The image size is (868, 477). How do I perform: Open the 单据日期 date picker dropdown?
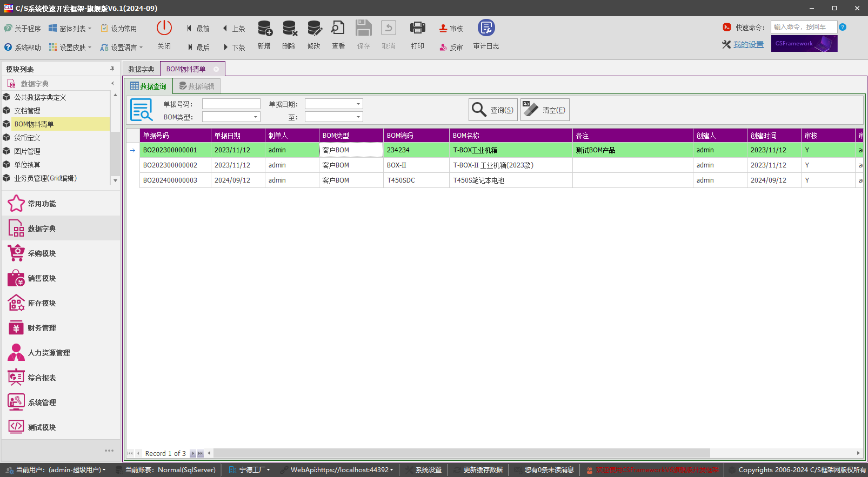358,104
